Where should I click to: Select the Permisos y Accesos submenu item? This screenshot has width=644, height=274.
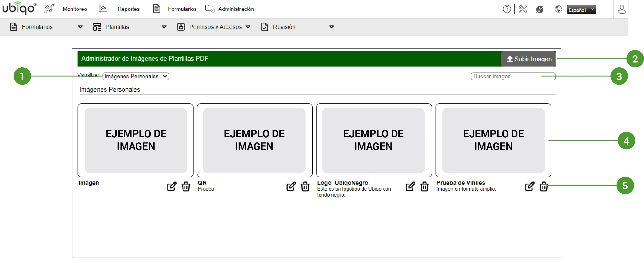point(215,27)
